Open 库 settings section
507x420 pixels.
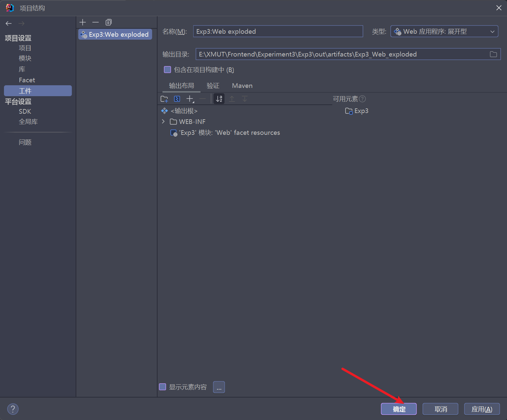coord(22,69)
